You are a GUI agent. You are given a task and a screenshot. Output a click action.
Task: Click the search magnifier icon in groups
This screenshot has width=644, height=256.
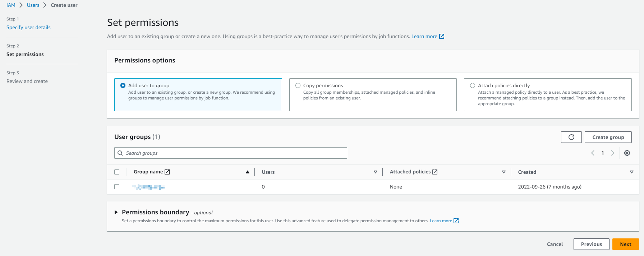pyautogui.click(x=120, y=153)
